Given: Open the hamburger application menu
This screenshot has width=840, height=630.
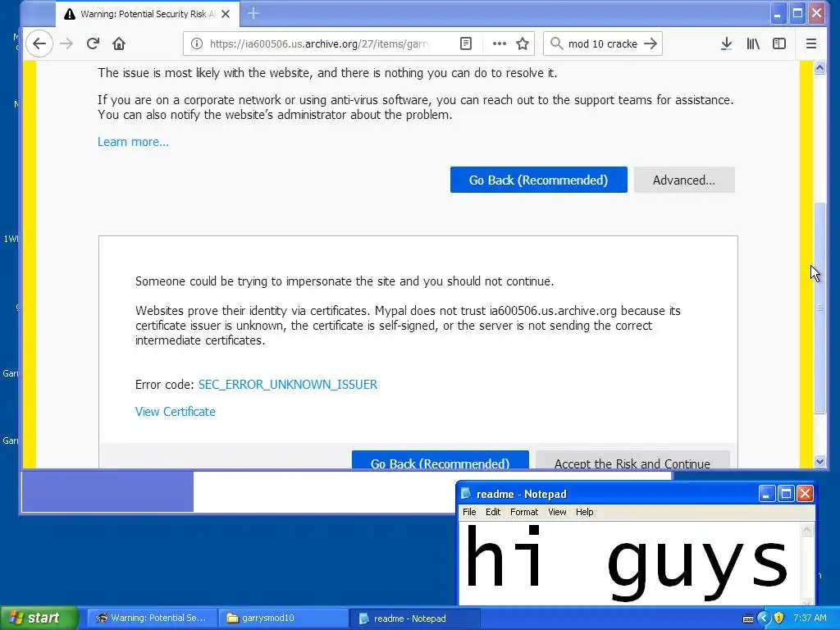Looking at the screenshot, I should tap(811, 44).
